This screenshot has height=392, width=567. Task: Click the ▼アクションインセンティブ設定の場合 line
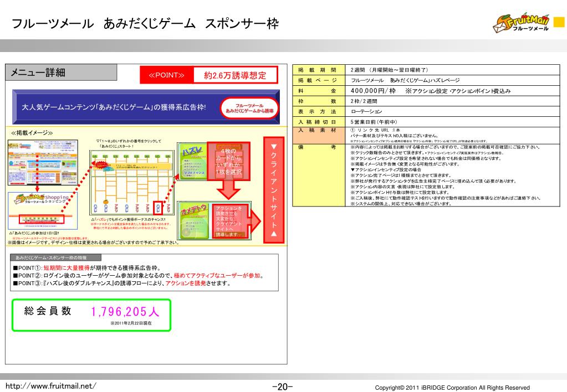pos(385,169)
